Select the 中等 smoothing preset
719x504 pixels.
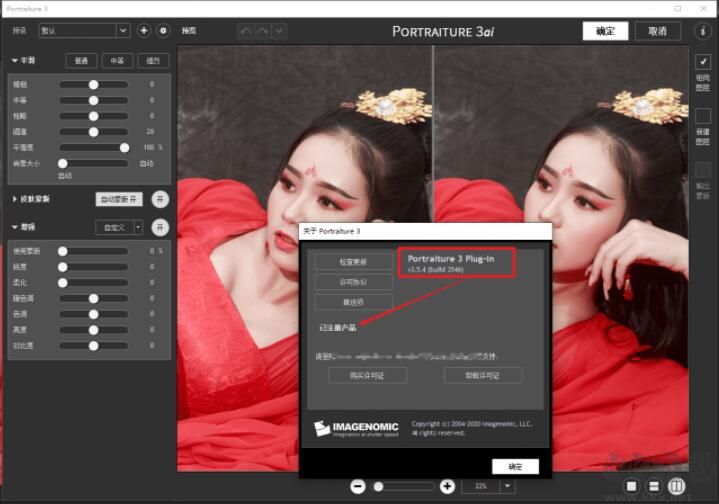pyautogui.click(x=117, y=61)
